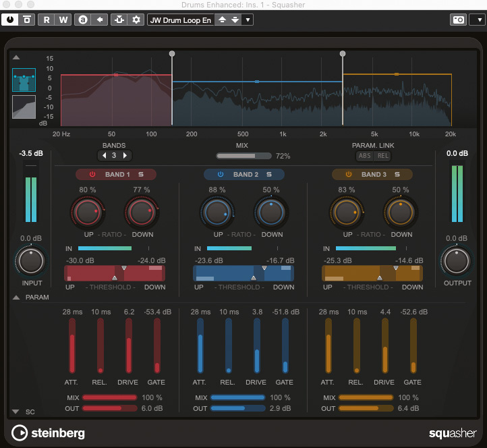487x448 pixels.
Task: Open the preset management dropdown arrow
Action: click(248, 20)
